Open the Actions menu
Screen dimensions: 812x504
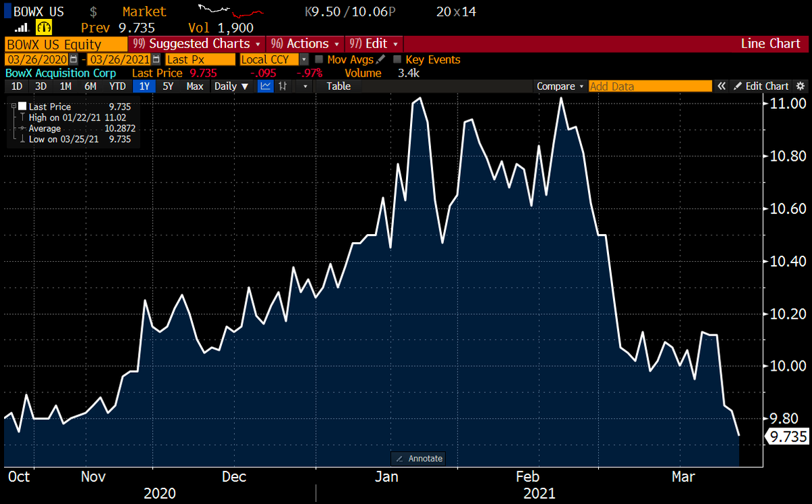point(304,44)
